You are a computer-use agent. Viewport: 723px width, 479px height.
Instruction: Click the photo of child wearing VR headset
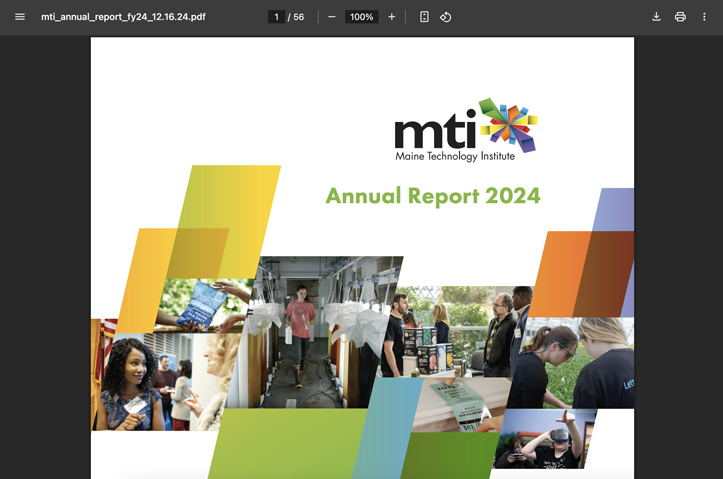(x=544, y=438)
